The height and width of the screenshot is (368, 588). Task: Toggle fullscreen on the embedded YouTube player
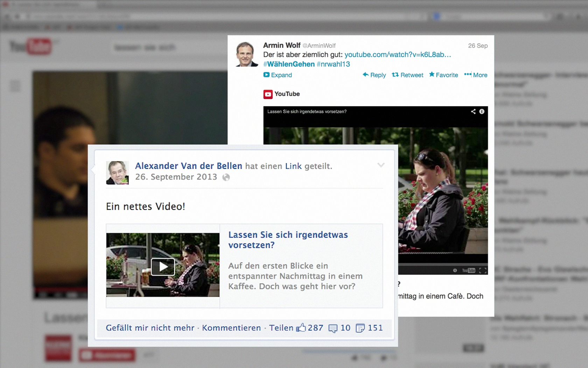[483, 270]
